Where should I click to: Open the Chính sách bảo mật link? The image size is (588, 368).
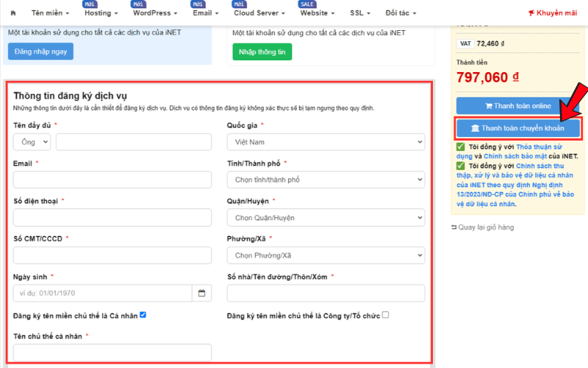[515, 156]
